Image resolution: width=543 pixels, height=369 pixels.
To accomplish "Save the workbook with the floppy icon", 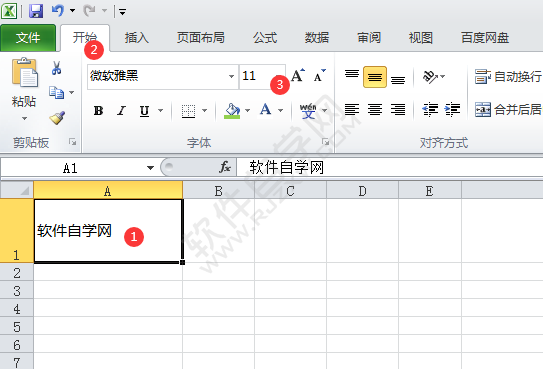I will pyautogui.click(x=36, y=11).
